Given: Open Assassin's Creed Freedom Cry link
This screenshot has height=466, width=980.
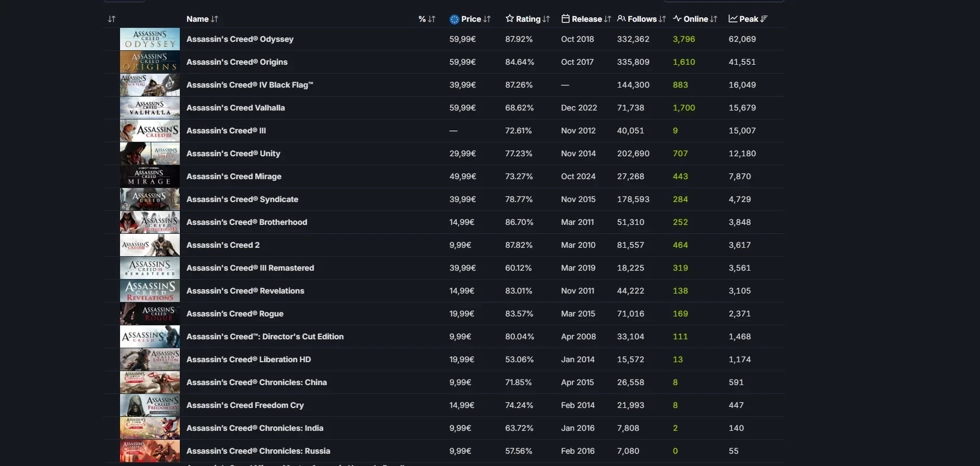Looking at the screenshot, I should [245, 405].
